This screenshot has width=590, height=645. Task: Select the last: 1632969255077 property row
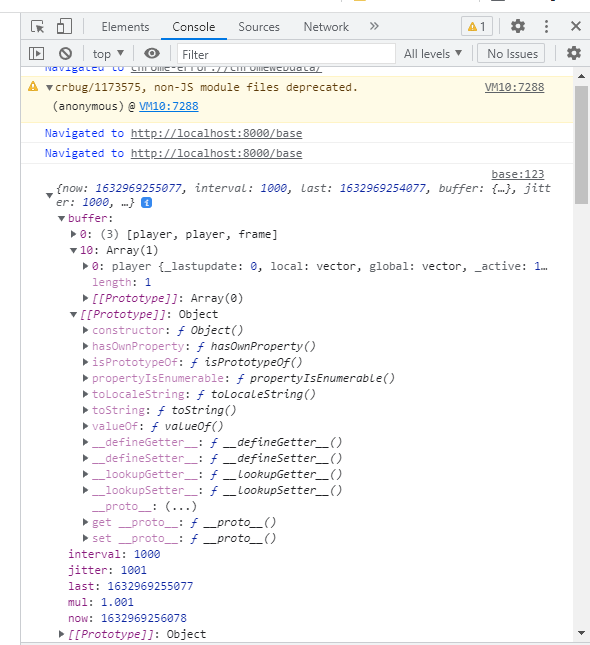(x=130, y=586)
